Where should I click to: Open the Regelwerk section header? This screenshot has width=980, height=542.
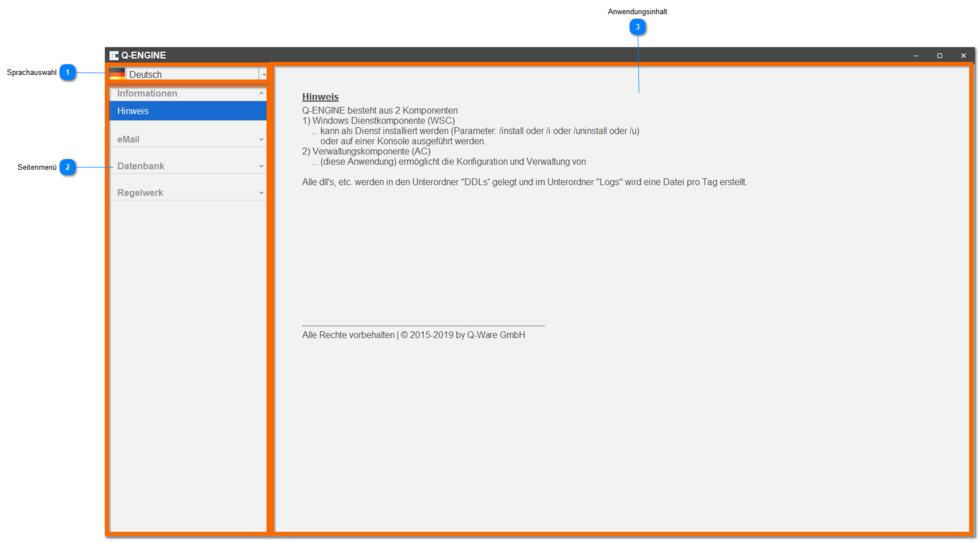pyautogui.click(x=188, y=193)
